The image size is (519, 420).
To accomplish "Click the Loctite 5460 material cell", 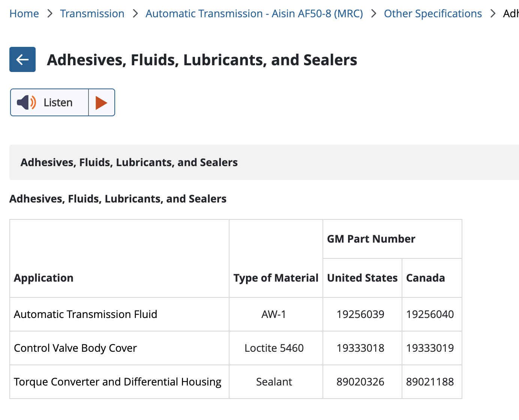I will tap(274, 348).
